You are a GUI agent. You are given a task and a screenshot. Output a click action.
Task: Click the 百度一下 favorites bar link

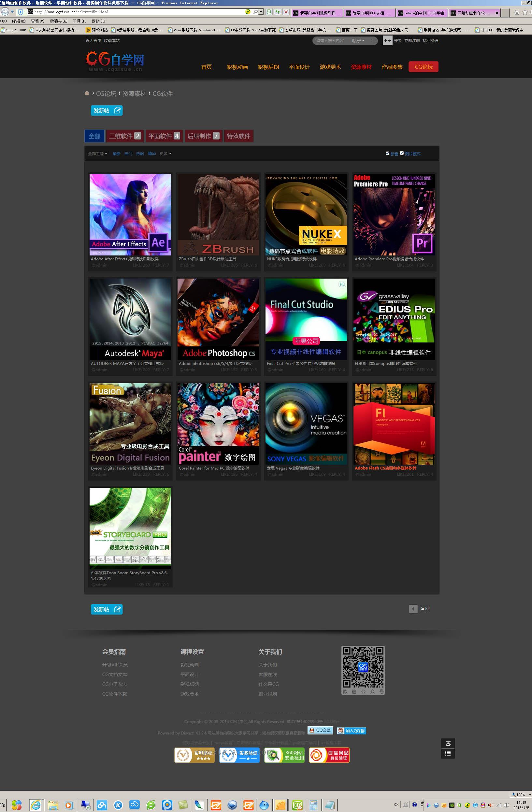tap(347, 30)
